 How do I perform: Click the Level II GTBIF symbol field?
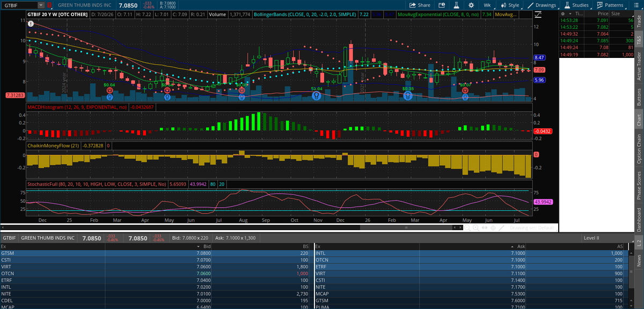[9, 237]
